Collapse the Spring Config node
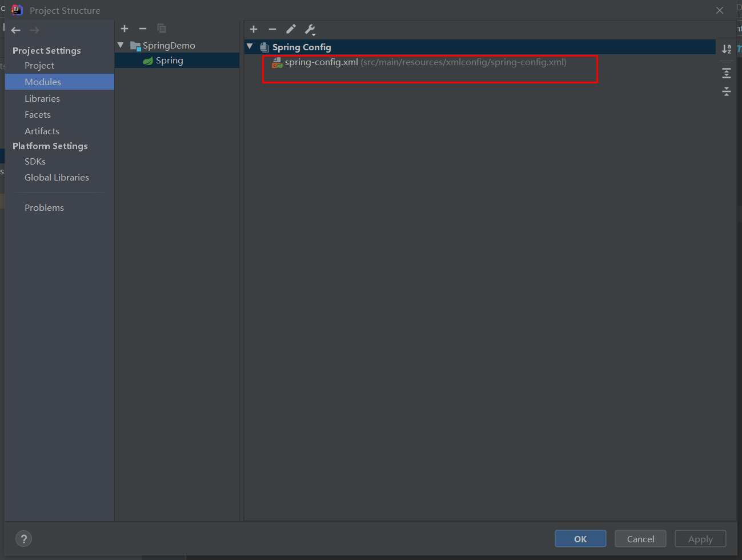Viewport: 742px width, 560px height. click(250, 46)
